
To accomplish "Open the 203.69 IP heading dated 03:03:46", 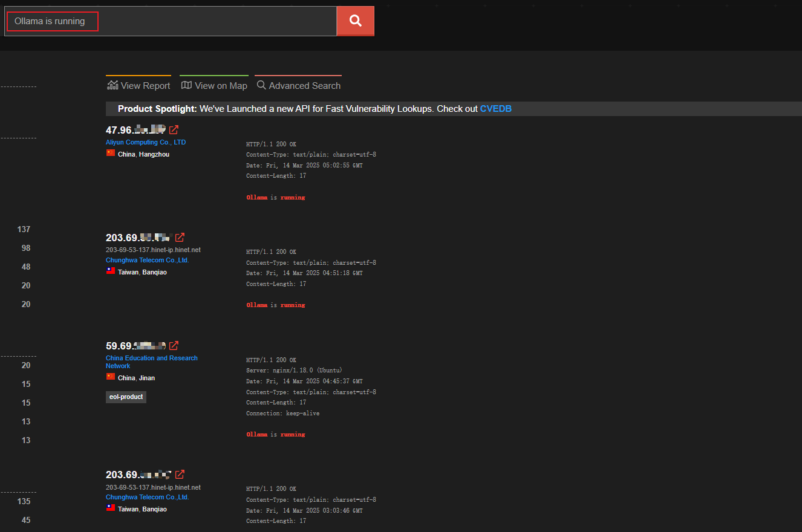I will coord(139,475).
